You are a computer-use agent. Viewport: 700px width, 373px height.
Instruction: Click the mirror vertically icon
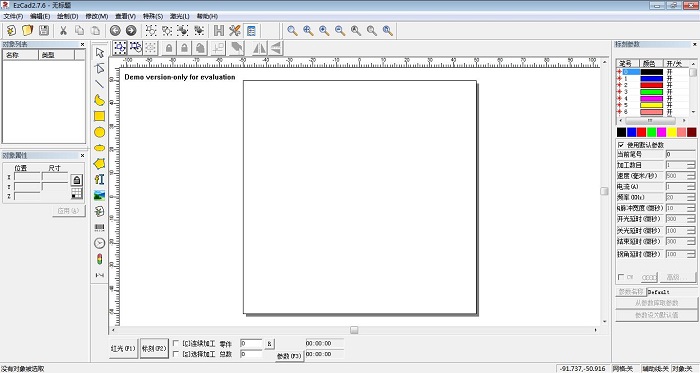pos(276,48)
